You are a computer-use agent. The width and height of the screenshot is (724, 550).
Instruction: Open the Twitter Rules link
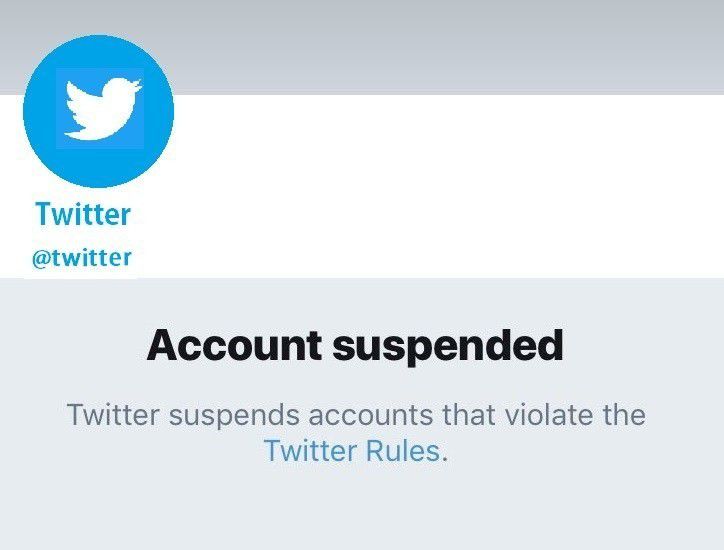351,451
